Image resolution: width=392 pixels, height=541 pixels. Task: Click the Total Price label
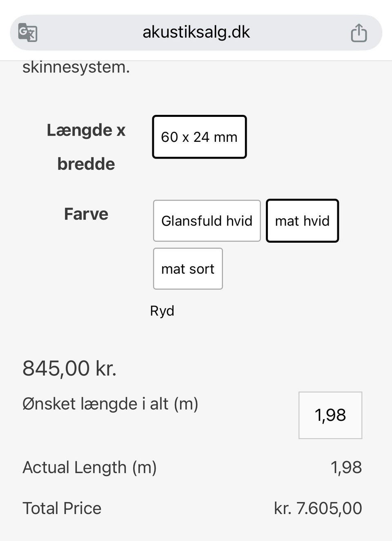(x=62, y=508)
